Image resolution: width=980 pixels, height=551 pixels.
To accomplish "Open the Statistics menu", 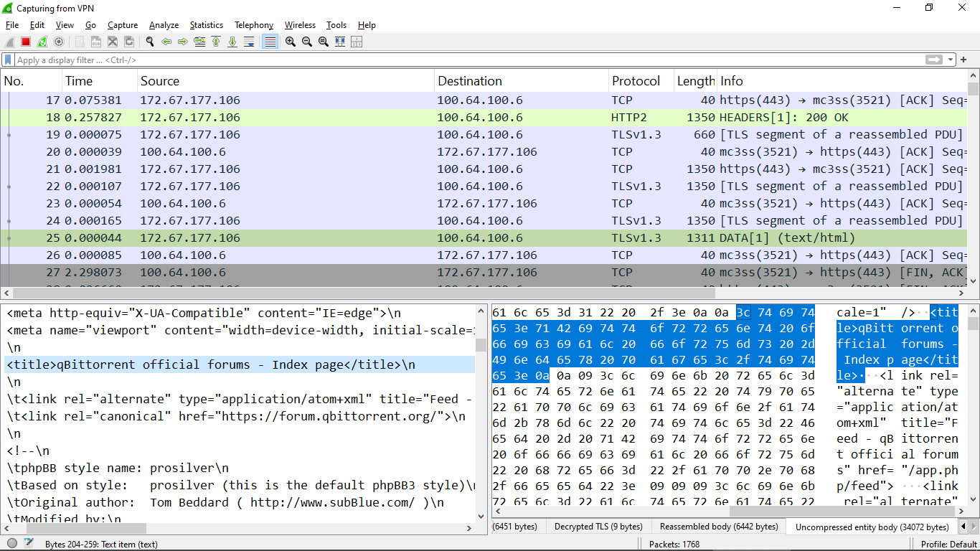I will (207, 25).
